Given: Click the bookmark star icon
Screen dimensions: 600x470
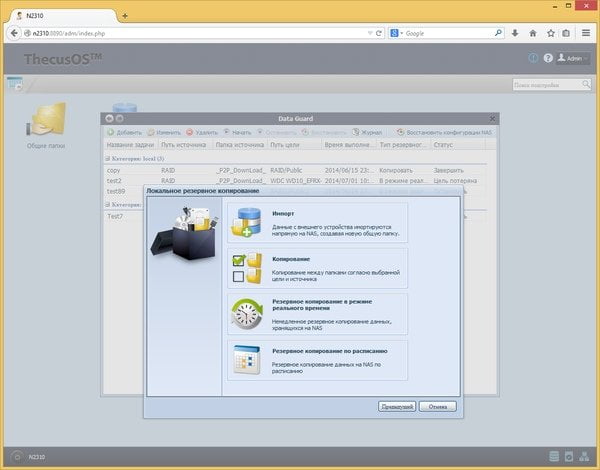Looking at the screenshot, I should click(x=551, y=33).
